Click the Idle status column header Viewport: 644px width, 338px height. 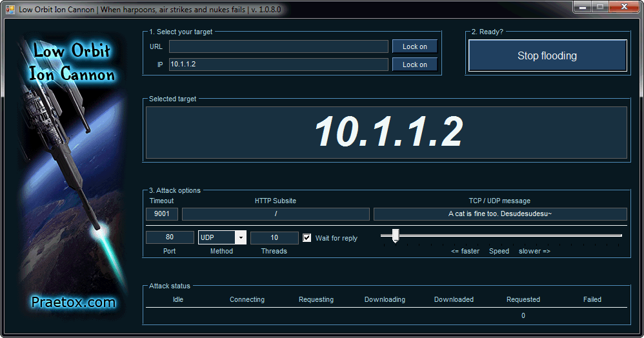(x=178, y=299)
